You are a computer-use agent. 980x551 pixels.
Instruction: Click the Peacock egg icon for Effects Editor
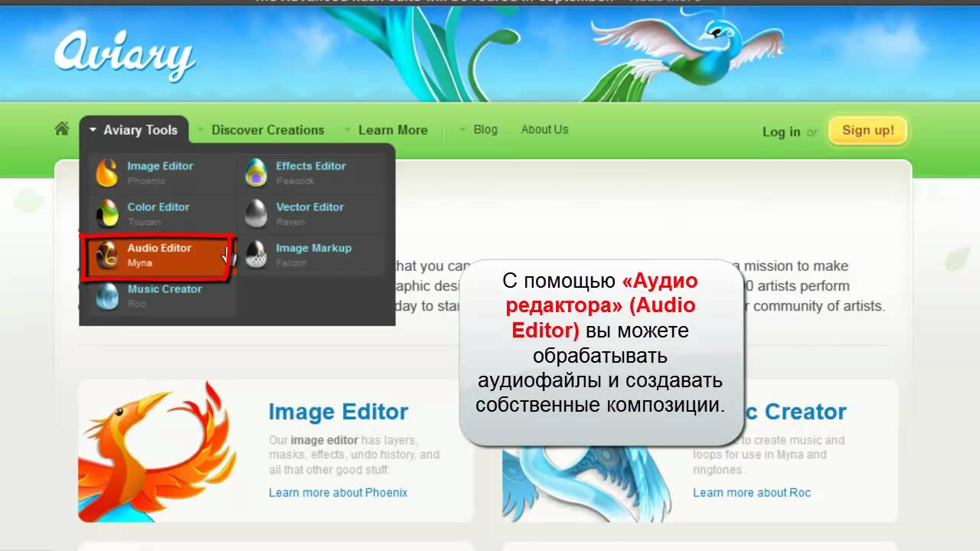click(256, 173)
